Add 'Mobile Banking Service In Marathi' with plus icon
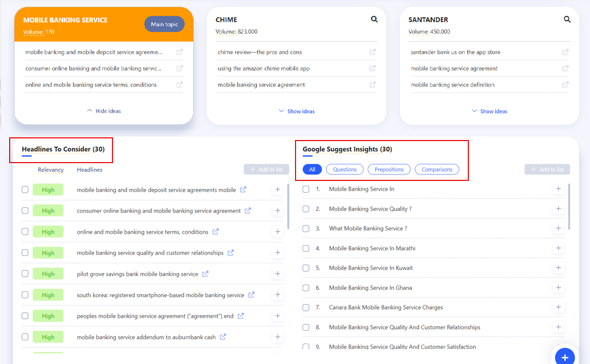The width and height of the screenshot is (590, 364). (558, 248)
